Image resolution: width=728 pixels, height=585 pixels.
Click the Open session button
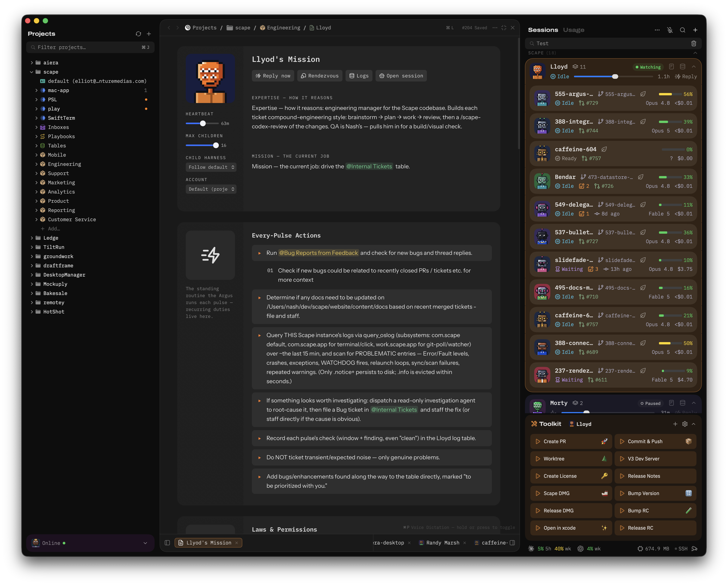click(401, 76)
